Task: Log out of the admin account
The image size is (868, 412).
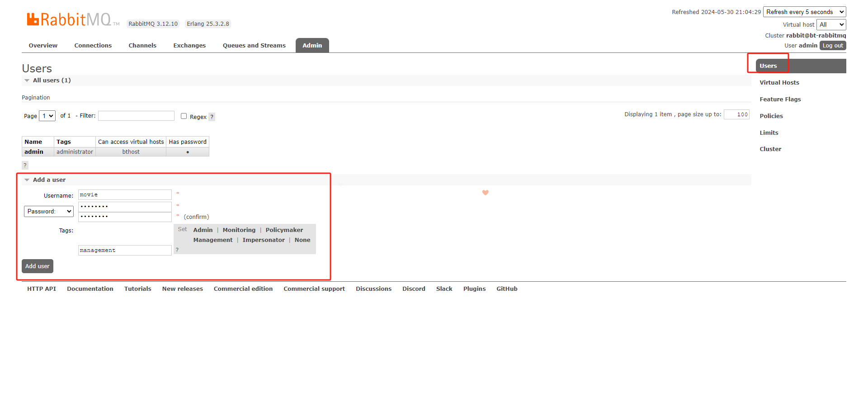Action: 832,46
